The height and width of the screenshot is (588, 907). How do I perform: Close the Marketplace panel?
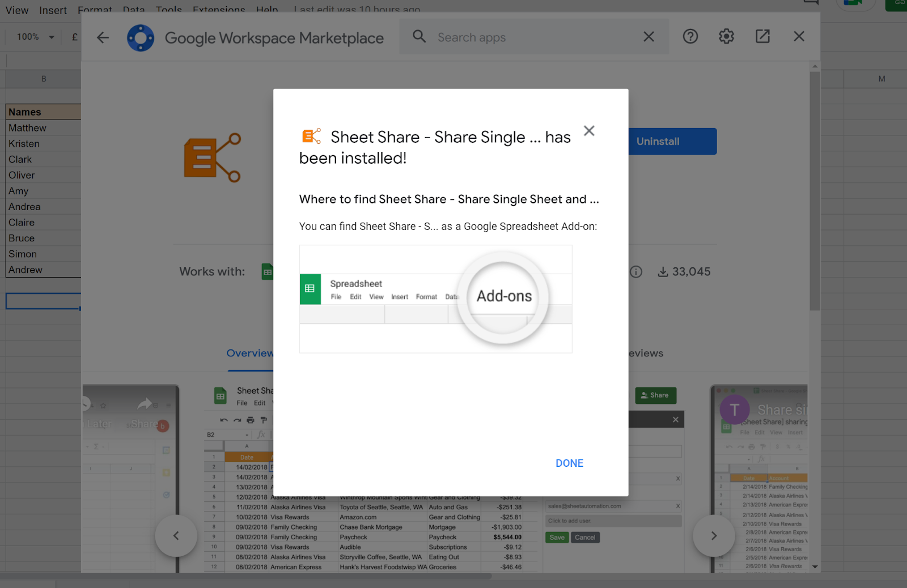click(799, 37)
